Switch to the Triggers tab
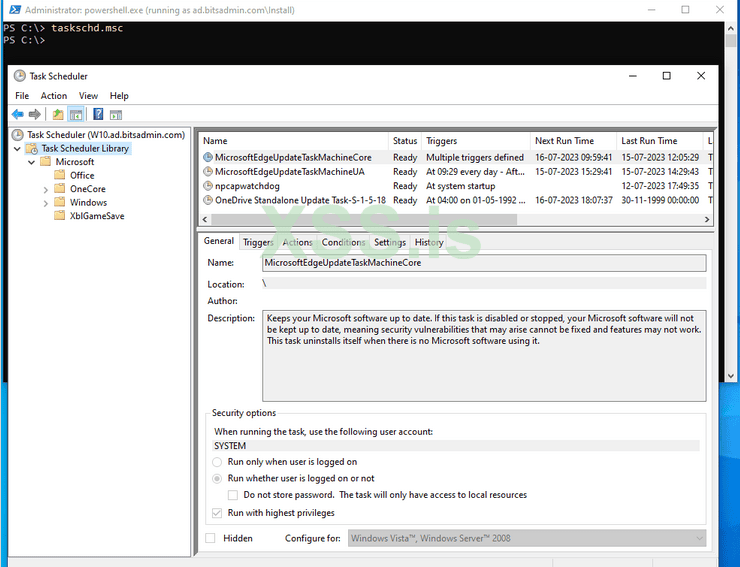Image resolution: width=740 pixels, height=567 pixels. pos(258,242)
